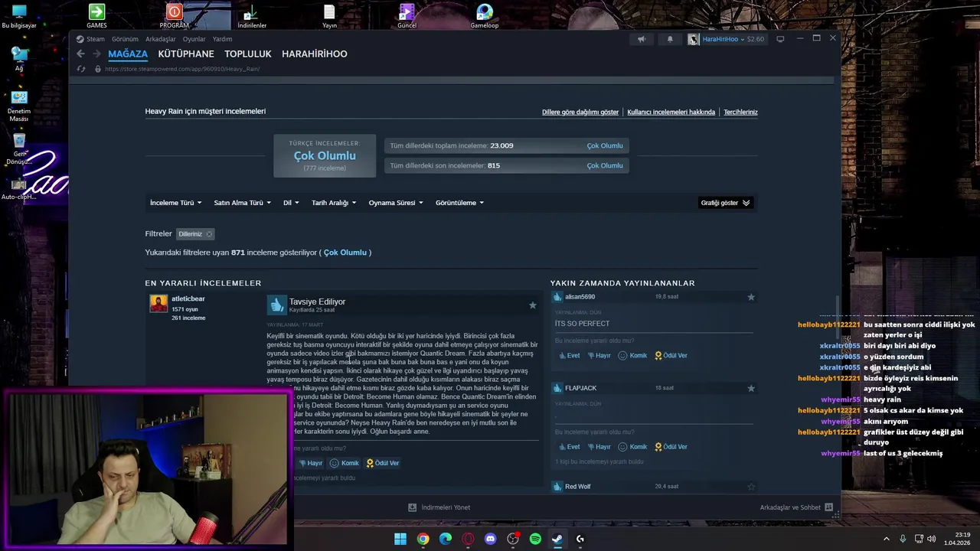Open Steam announcements megaphone icon
Image resolution: width=980 pixels, height=551 pixels.
coord(642,39)
